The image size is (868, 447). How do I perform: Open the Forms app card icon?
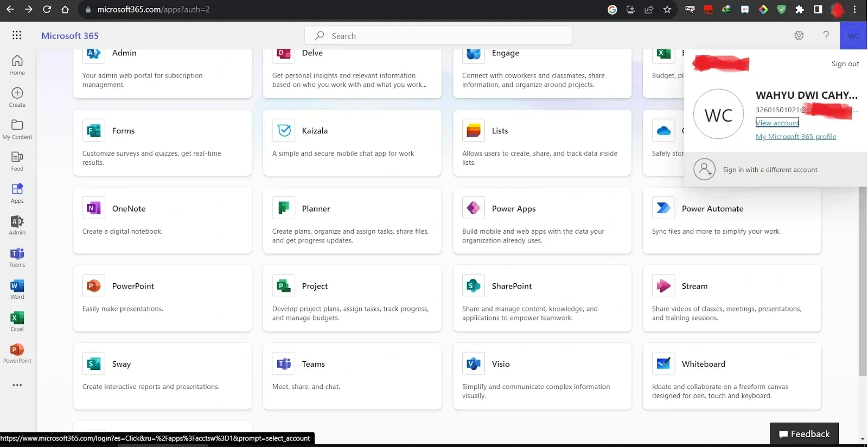94,131
